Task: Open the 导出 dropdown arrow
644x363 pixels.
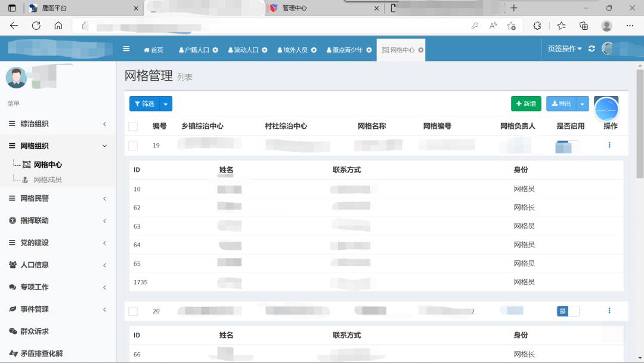Action: click(583, 103)
